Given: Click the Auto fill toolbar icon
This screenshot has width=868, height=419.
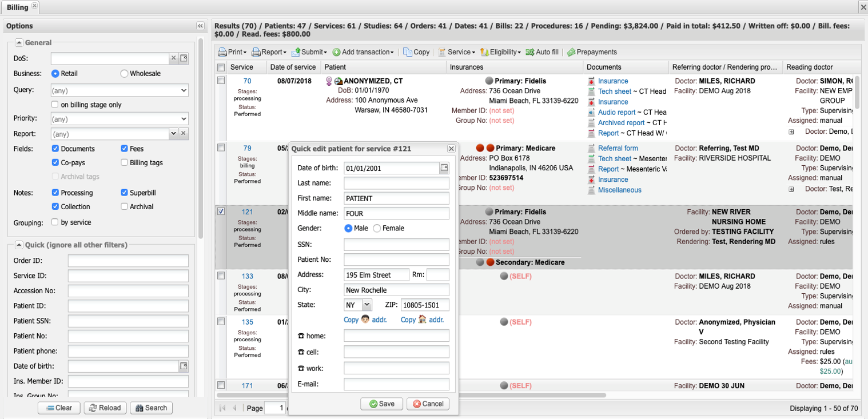Looking at the screenshot, I should point(529,52).
